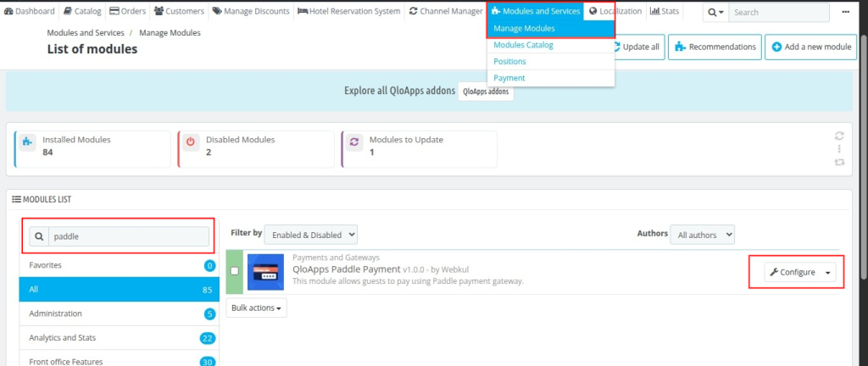This screenshot has height=366, width=868.
Task: Select Positions submenu item
Action: point(551,61)
